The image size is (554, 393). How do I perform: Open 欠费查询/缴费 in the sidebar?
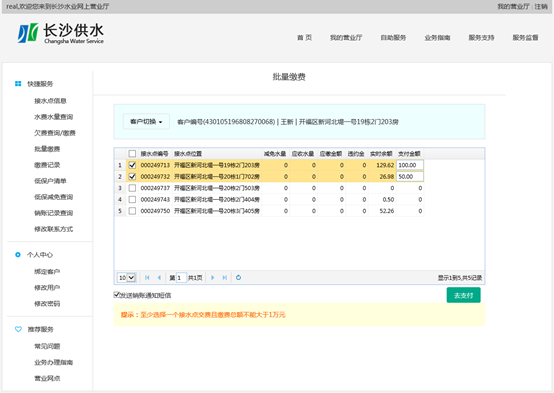pyautogui.click(x=55, y=133)
